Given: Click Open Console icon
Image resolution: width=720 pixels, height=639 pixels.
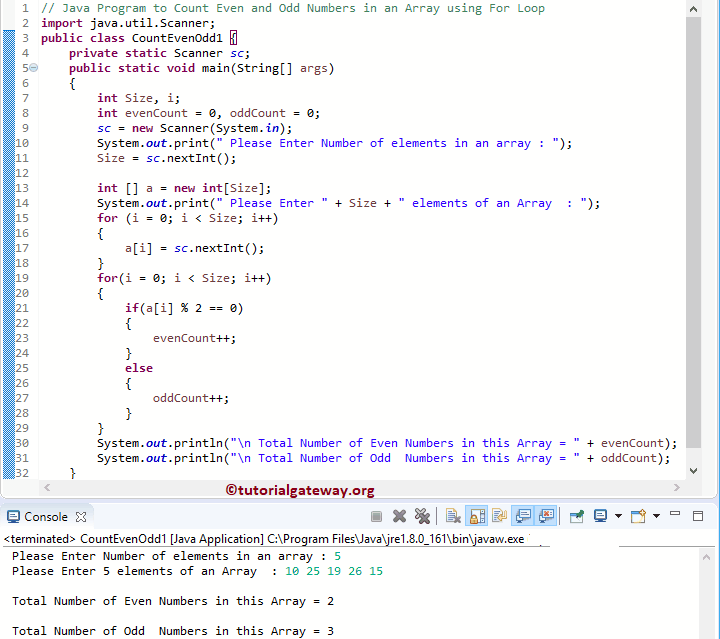Looking at the screenshot, I should tap(638, 516).
